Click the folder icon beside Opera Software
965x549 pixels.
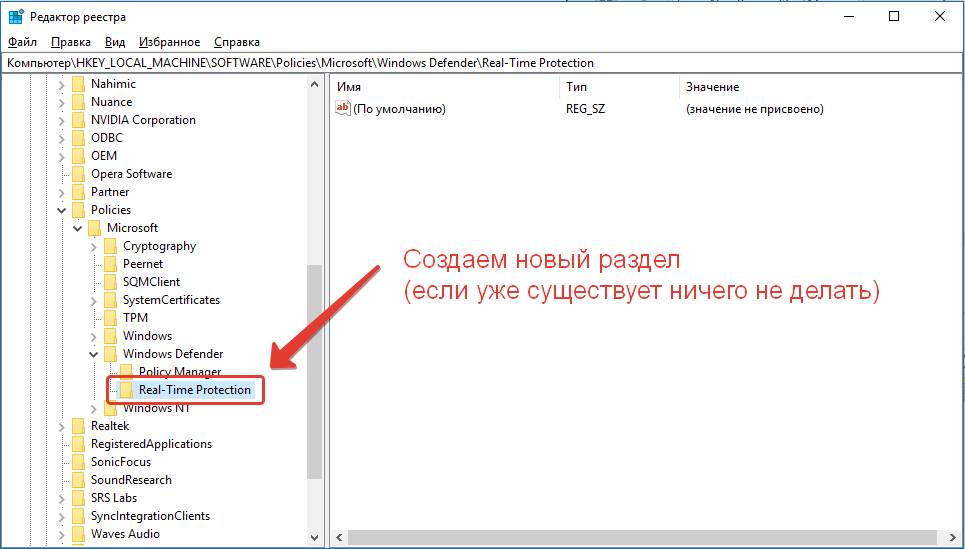pos(78,174)
